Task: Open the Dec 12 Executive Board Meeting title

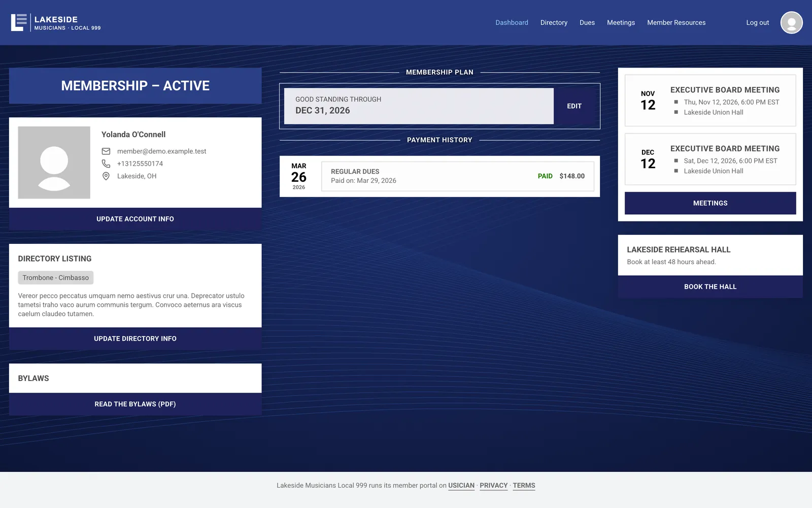Action: pyautogui.click(x=725, y=149)
